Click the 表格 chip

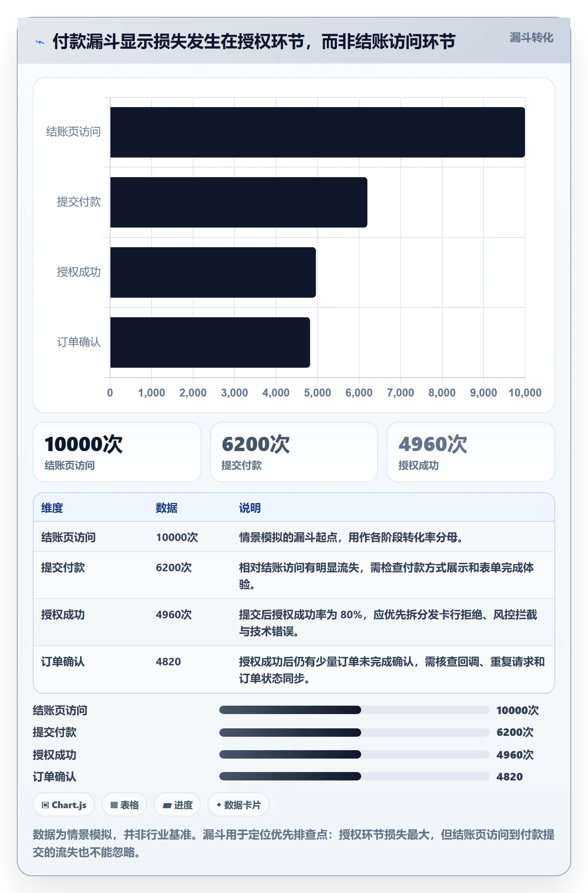pos(124,805)
